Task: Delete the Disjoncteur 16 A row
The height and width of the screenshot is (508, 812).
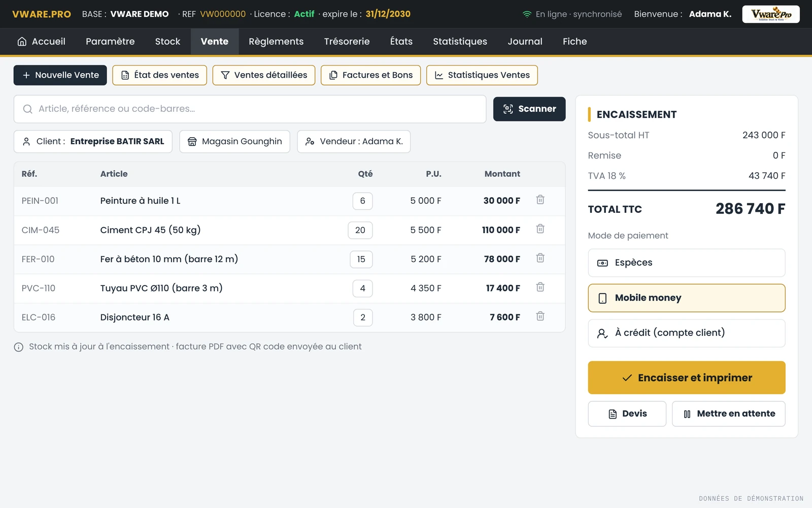Action: (x=540, y=316)
